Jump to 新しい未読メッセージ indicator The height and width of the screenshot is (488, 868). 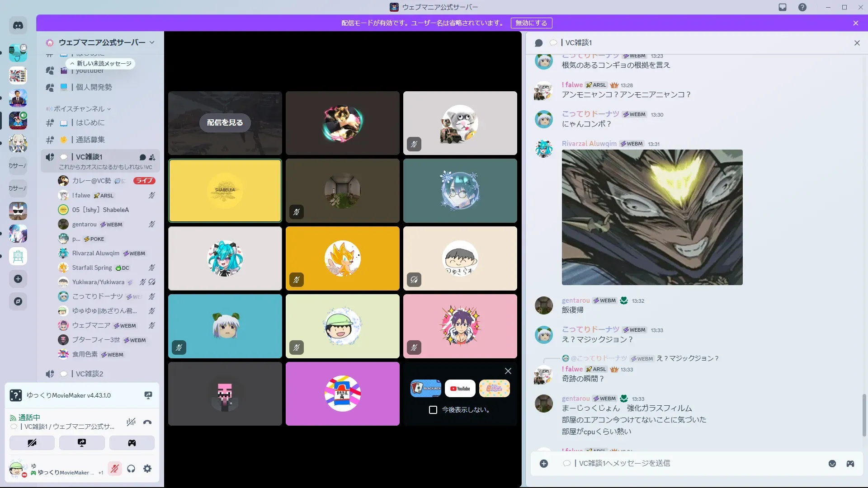[x=100, y=64]
